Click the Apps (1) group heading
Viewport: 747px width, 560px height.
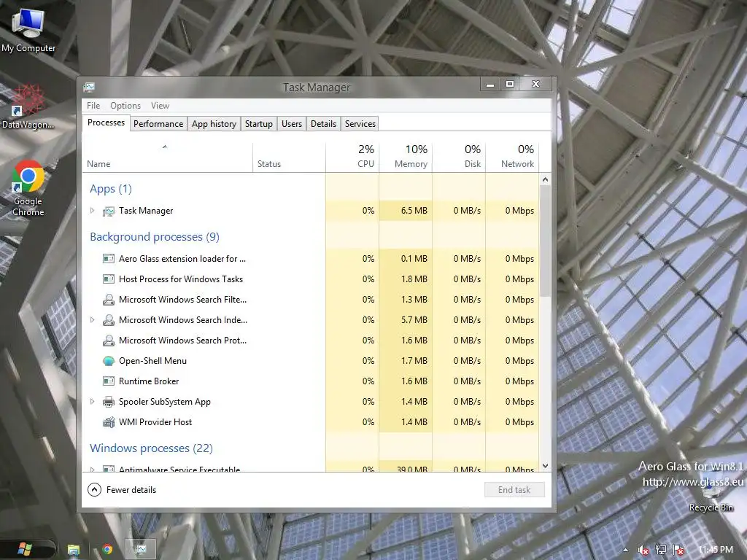pyautogui.click(x=111, y=189)
